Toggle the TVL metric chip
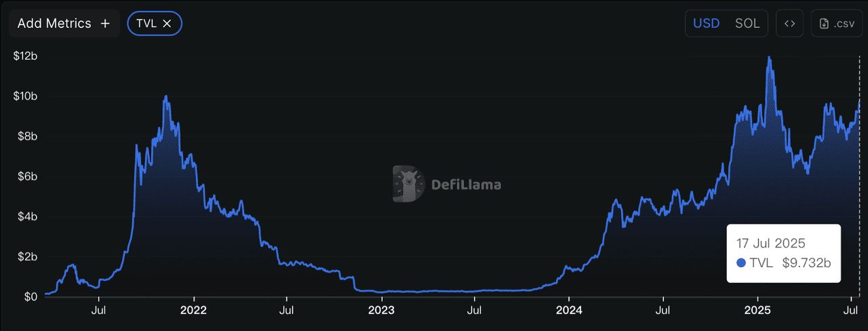The width and height of the screenshot is (868, 331). point(146,24)
